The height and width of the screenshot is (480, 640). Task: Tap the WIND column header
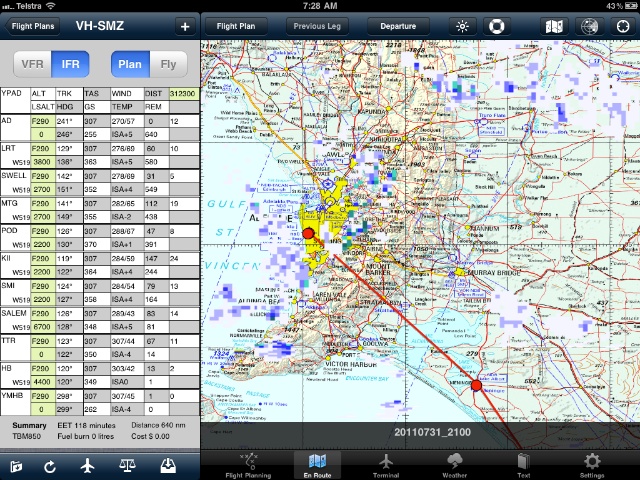pos(127,93)
